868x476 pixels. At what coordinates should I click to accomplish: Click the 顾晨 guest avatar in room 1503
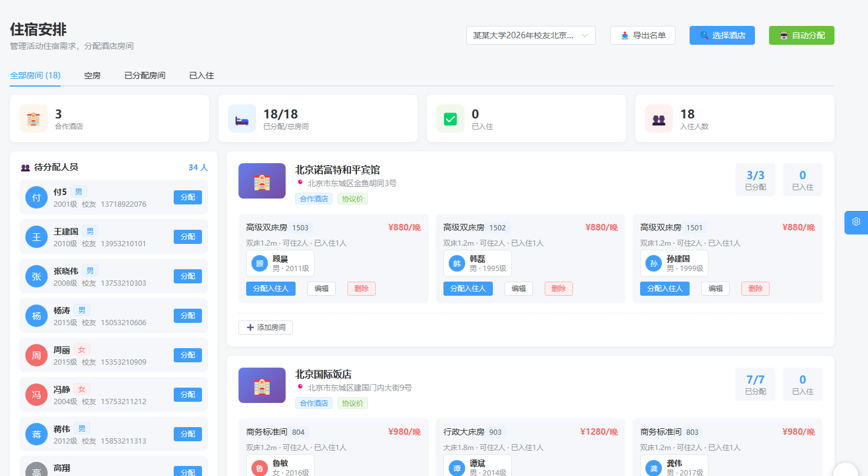[x=260, y=263]
